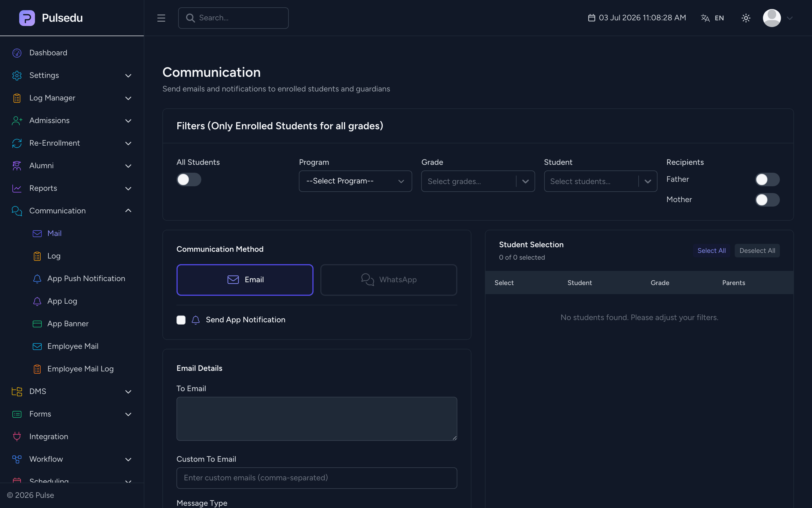This screenshot has height=508, width=812.
Task: Click the App Log bell icon
Action: click(x=37, y=301)
